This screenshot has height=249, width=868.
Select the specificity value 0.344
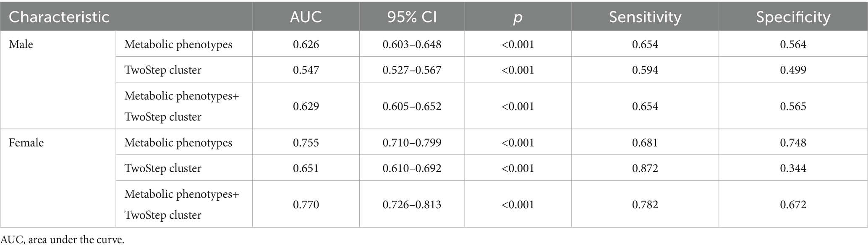pyautogui.click(x=793, y=168)
